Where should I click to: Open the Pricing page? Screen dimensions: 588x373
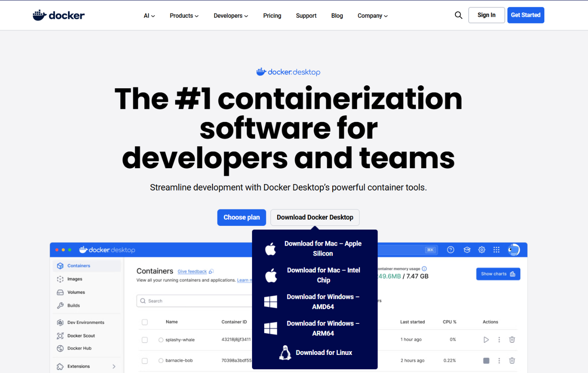pos(272,16)
